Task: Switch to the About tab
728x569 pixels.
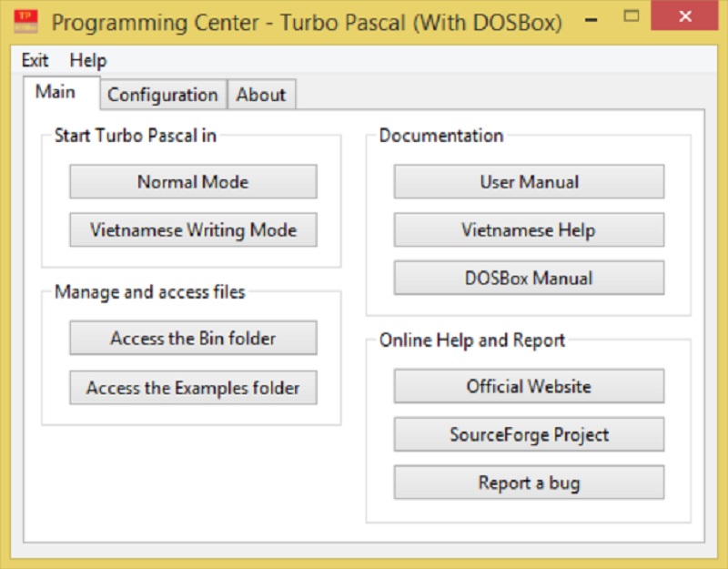Action: (x=261, y=95)
